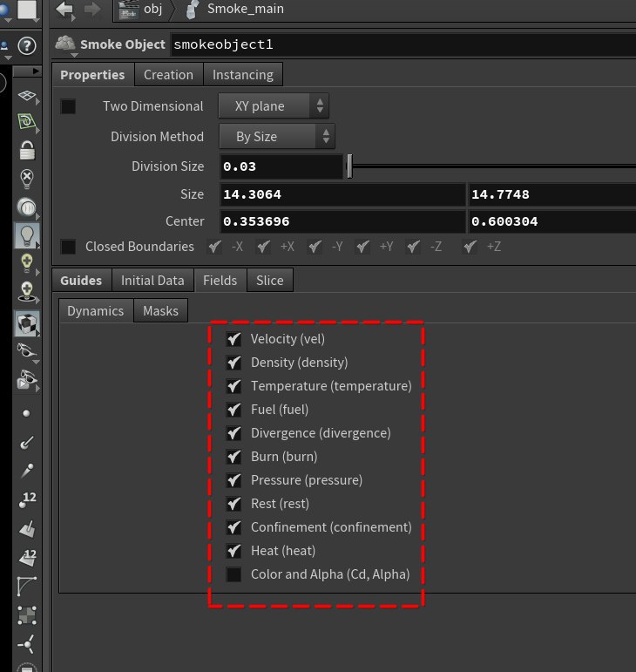Click the yellow bulb high quality lighting icon
This screenshot has height=672, width=636.
[27, 262]
